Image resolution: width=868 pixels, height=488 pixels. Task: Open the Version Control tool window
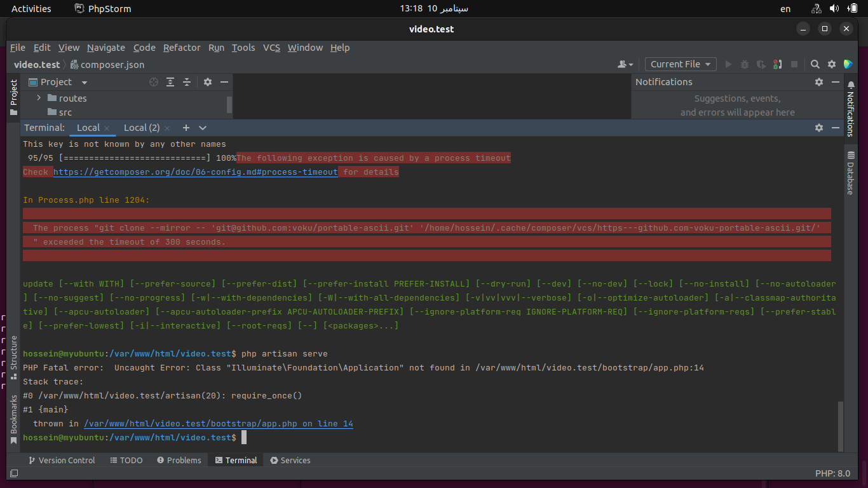click(x=62, y=460)
